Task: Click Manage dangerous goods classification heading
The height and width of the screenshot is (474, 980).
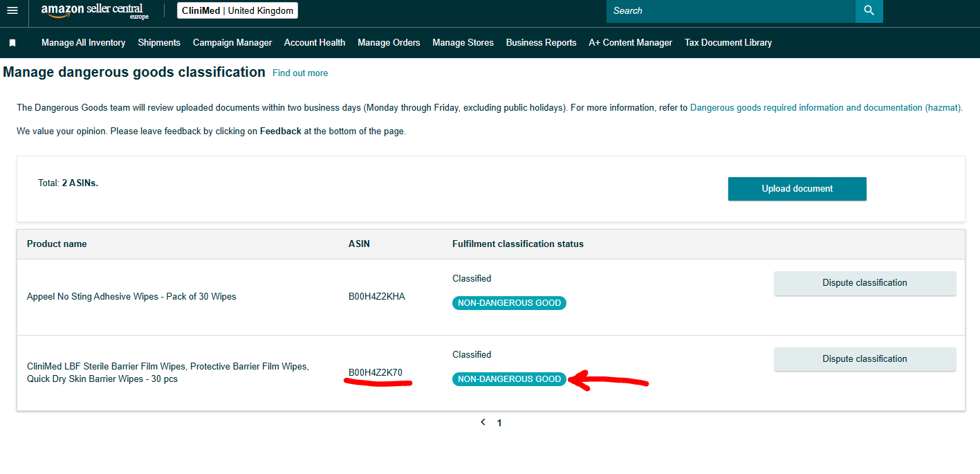Action: 134,72
